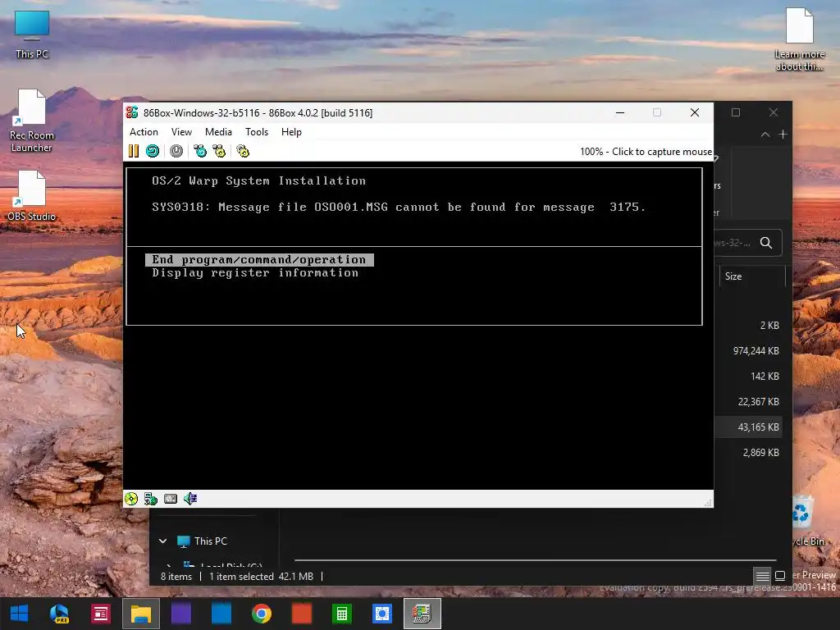Expand the Local Disk (C:) tree node
840x630 pixels.
click(x=169, y=564)
